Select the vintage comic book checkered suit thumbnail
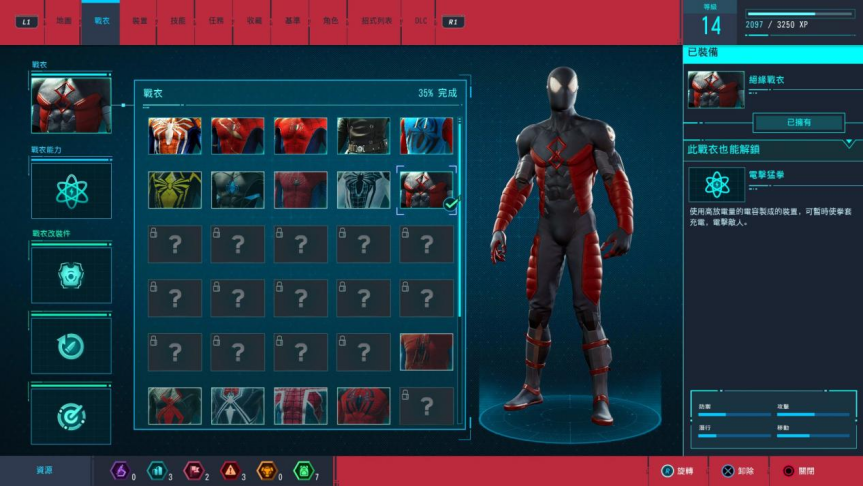Viewport: 863px width, 486px height. point(301,406)
